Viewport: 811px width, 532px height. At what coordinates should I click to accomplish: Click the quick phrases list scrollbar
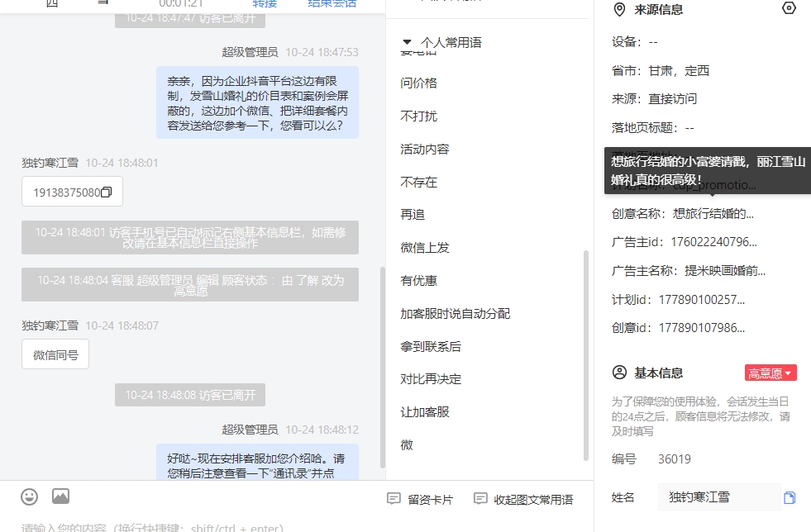tap(586, 355)
